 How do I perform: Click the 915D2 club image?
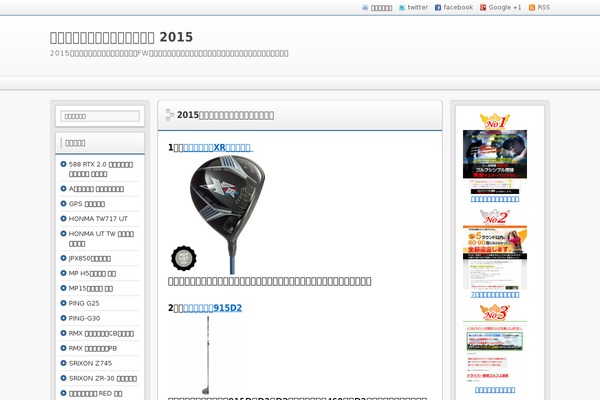click(x=207, y=355)
